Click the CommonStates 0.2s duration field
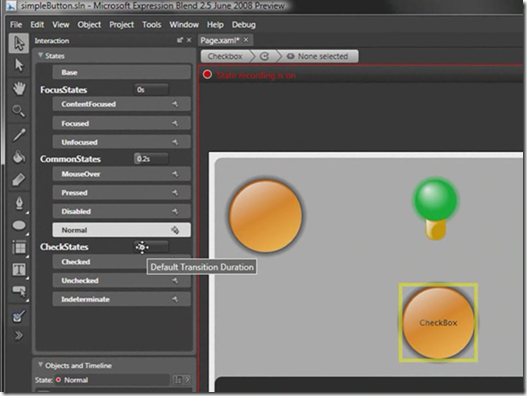The height and width of the screenshot is (396, 527). 151,159
